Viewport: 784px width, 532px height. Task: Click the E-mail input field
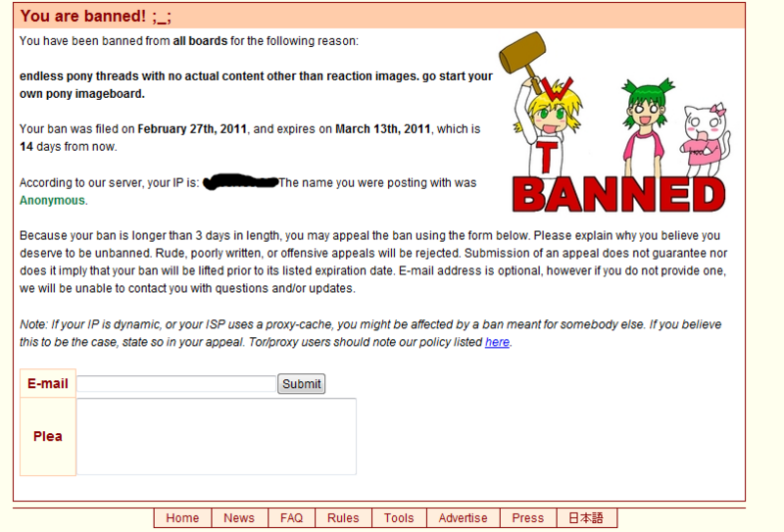(176, 384)
